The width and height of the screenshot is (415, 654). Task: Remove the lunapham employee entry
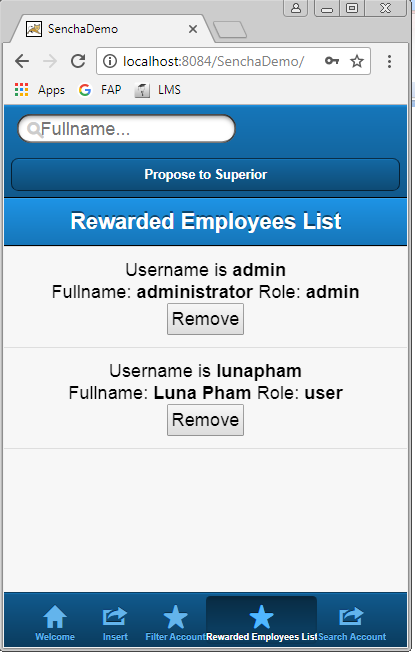(205, 420)
